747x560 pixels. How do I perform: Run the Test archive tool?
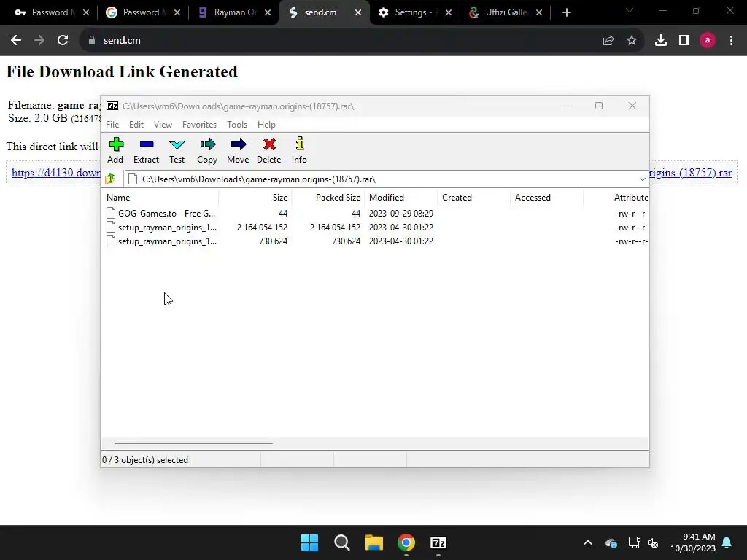177,150
